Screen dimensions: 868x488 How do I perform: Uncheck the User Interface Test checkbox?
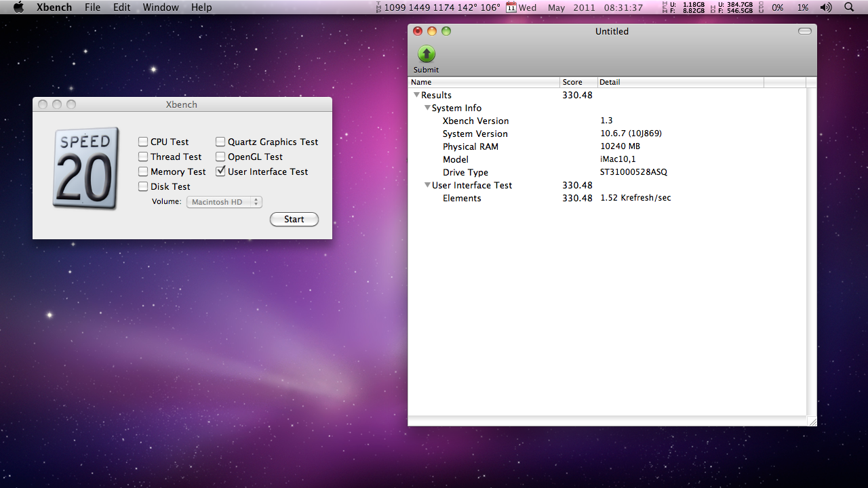click(220, 171)
